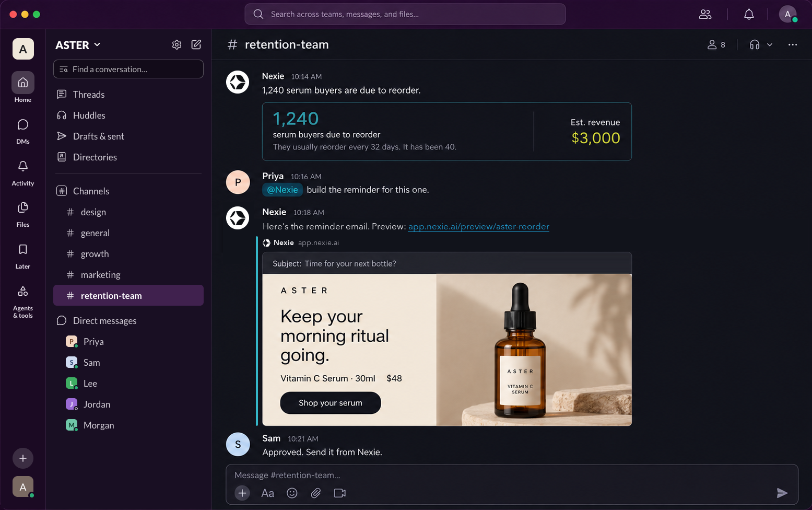Open notifications bell in top bar

(x=749, y=15)
